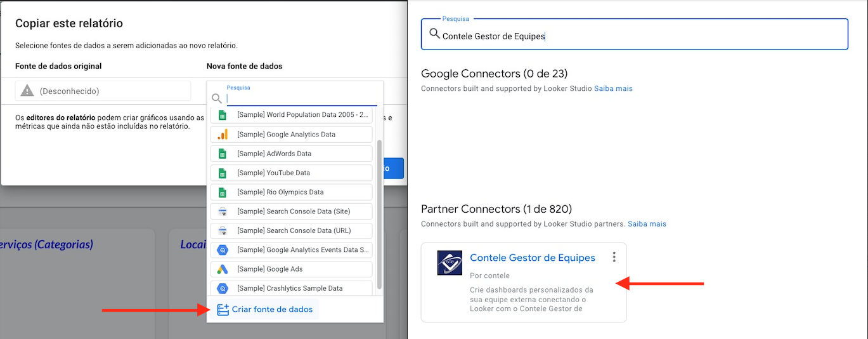Click the data source list scrollbar
The height and width of the screenshot is (339, 868).
[x=380, y=215]
